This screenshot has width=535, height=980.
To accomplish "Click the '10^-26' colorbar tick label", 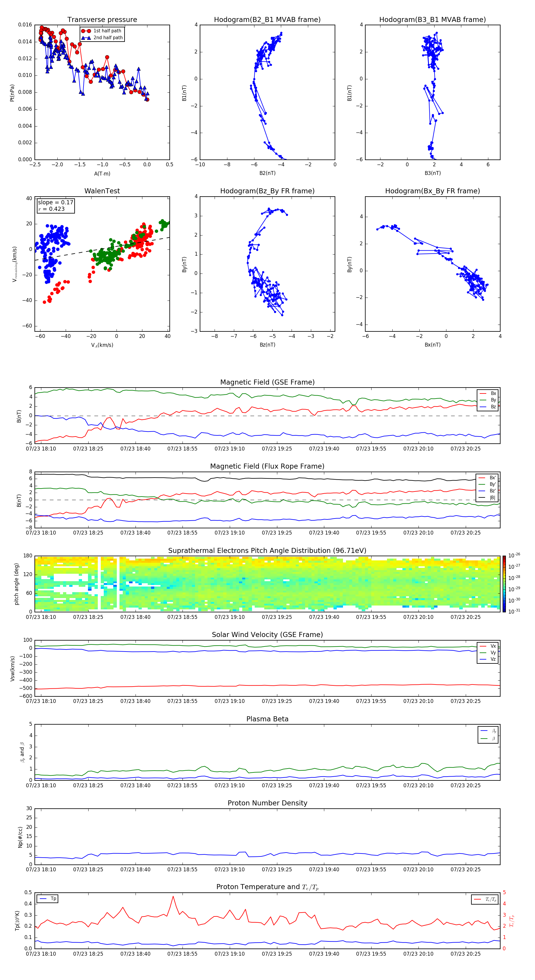I will pyautogui.click(x=514, y=555).
